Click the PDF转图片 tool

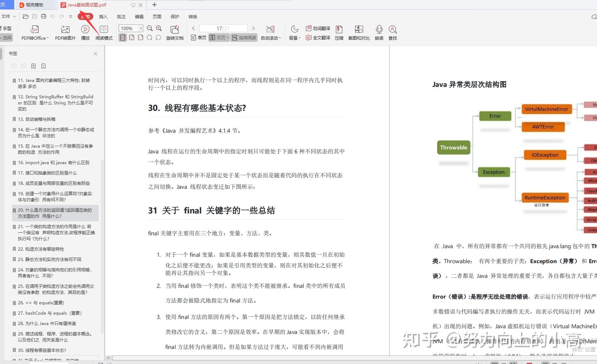tap(65, 33)
